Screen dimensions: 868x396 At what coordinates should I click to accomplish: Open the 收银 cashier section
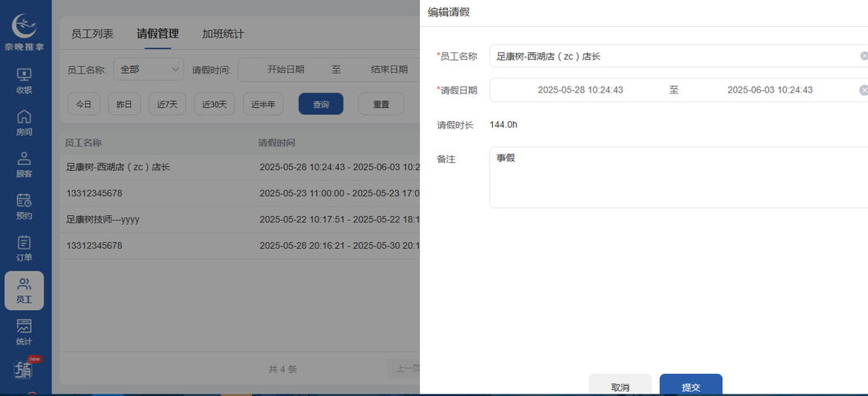[x=24, y=81]
